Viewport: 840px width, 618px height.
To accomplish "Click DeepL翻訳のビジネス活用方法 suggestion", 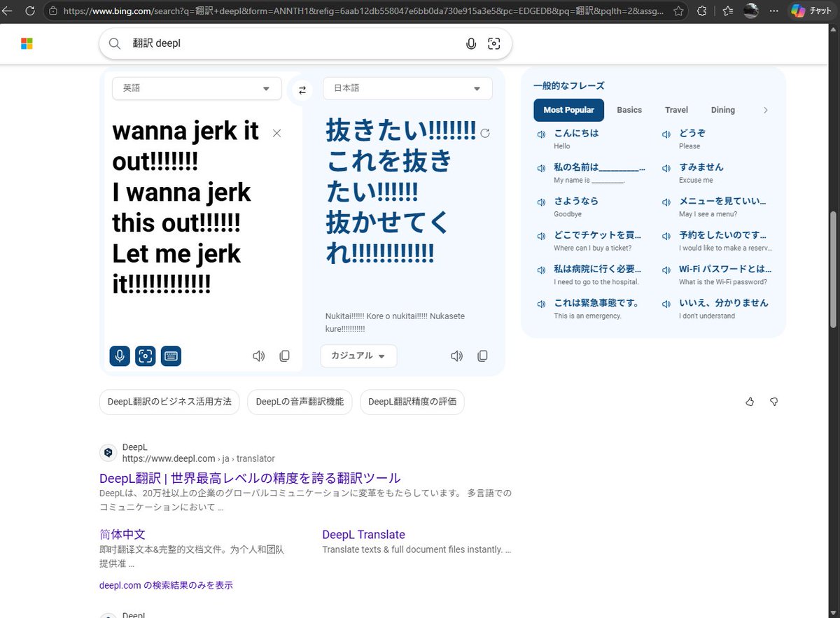I will coord(169,402).
